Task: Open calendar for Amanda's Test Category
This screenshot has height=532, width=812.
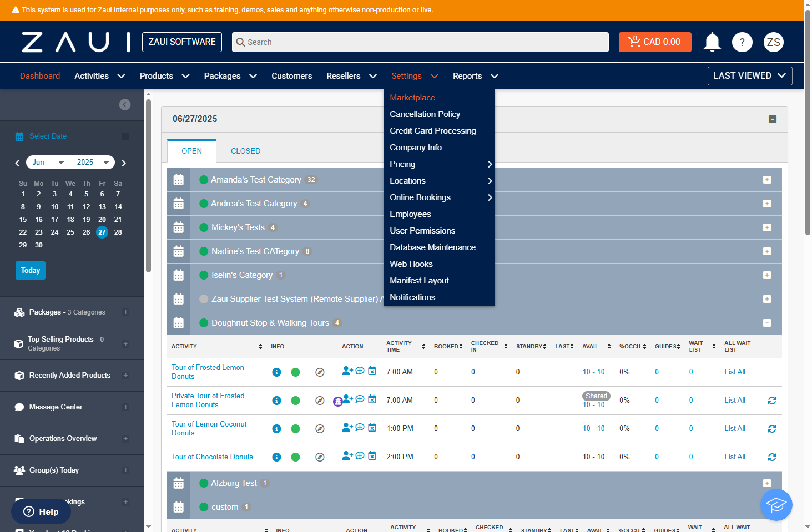Action: click(x=179, y=180)
